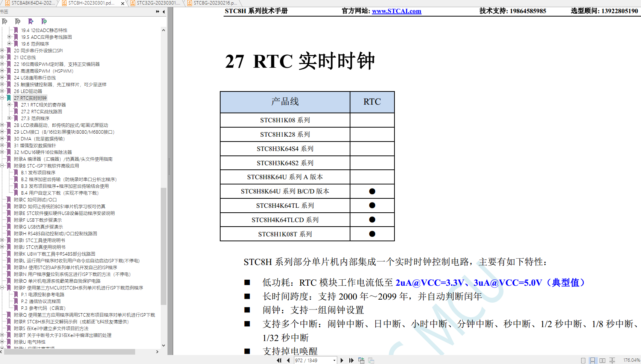Expand bookmark 19.6 范例程序

coord(9,44)
